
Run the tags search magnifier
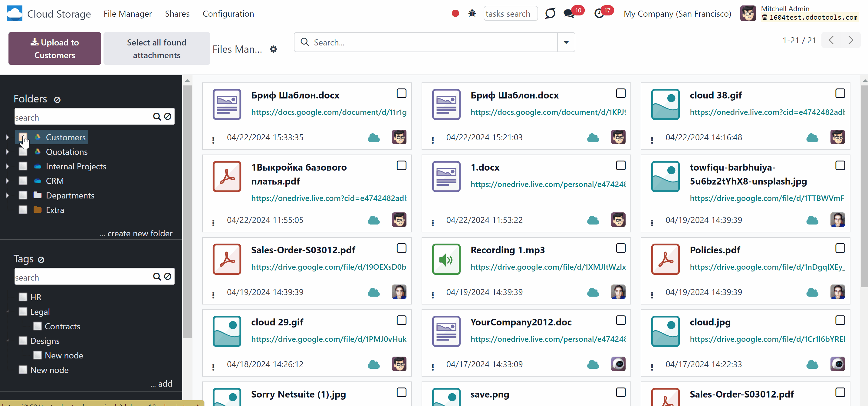pos(157,277)
